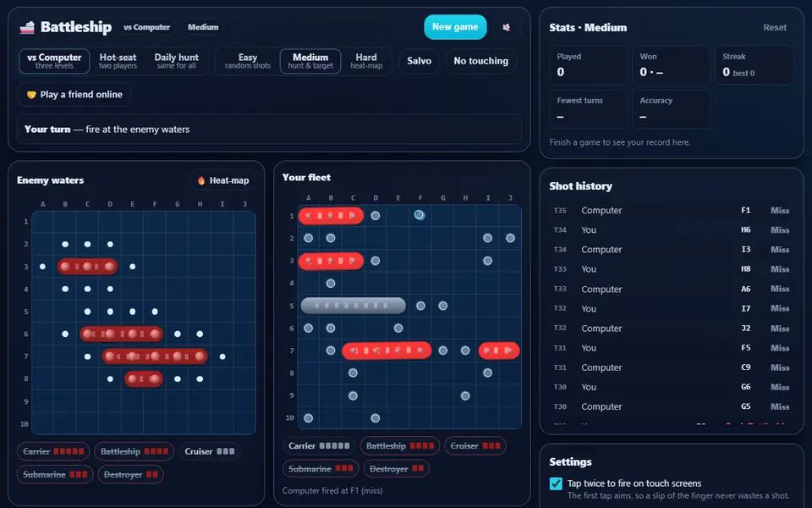This screenshot has height=508, width=812.
Task: Click shot history row T33 Computer A6
Action: pos(671,289)
